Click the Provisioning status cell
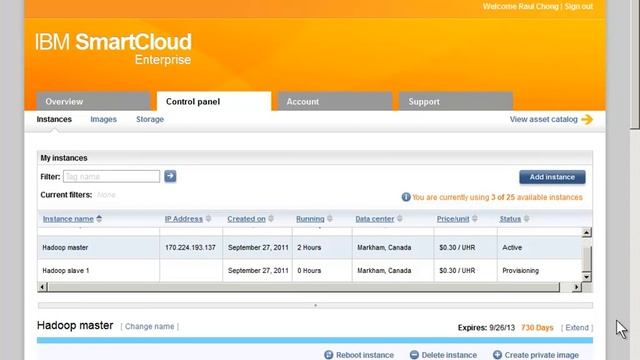640x360 pixels. click(x=520, y=271)
